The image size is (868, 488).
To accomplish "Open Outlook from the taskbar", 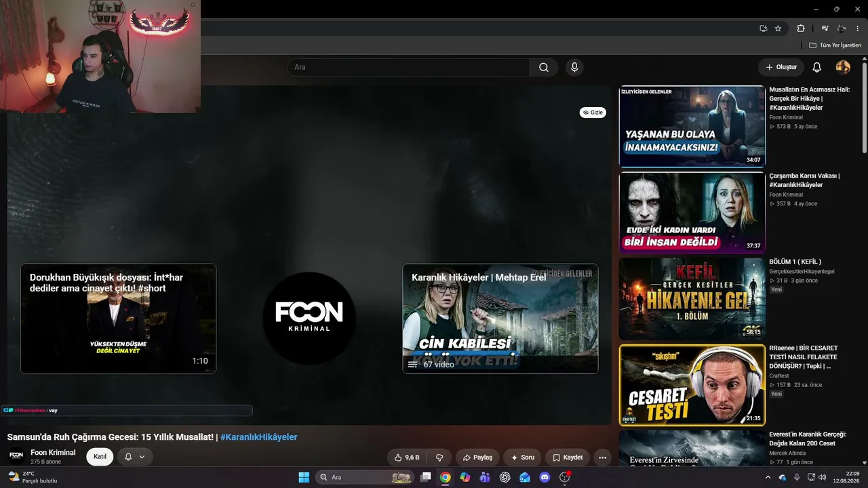I will coord(525,477).
